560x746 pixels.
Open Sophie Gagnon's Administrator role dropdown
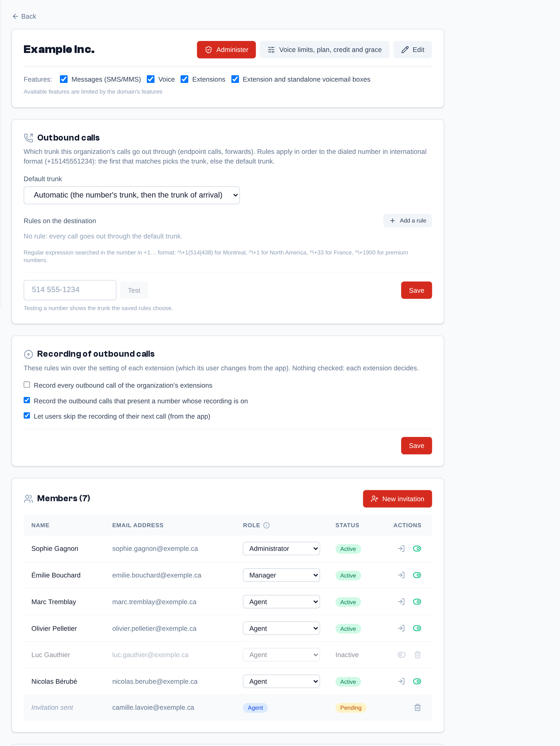[x=281, y=549]
